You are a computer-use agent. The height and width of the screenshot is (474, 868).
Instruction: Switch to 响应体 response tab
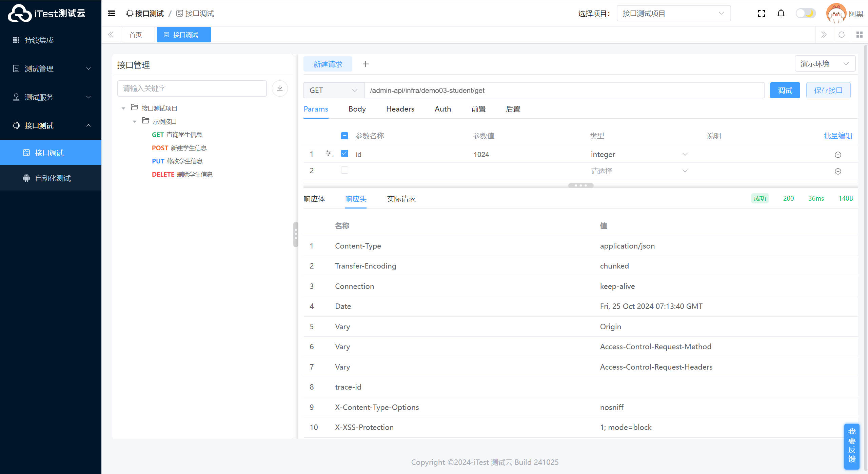click(x=314, y=199)
